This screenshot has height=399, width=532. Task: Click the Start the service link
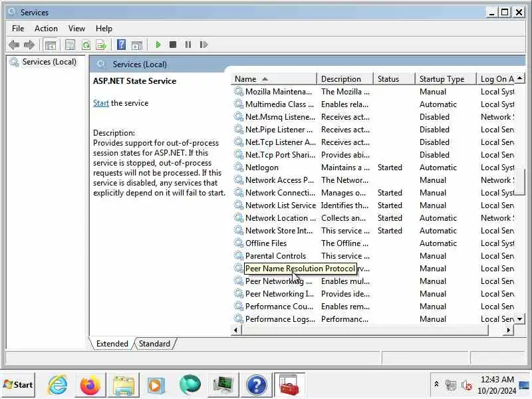(101, 103)
